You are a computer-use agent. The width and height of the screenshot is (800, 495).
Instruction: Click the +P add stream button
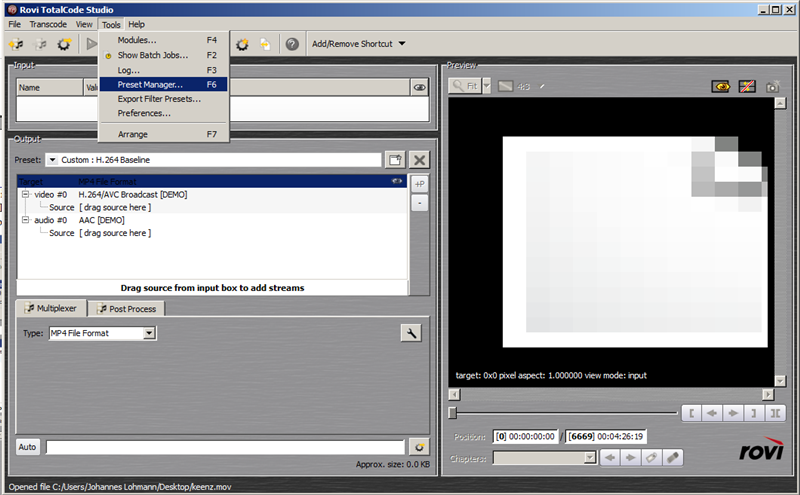coord(419,184)
